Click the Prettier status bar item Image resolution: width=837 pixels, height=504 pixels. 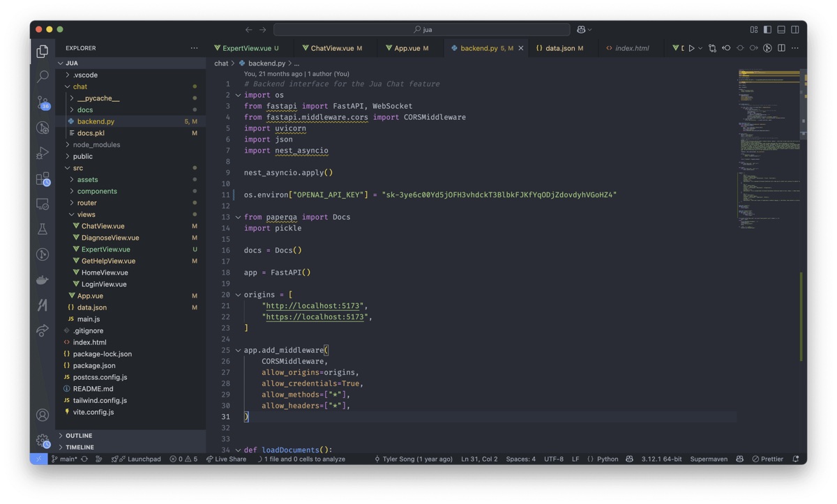click(x=768, y=459)
